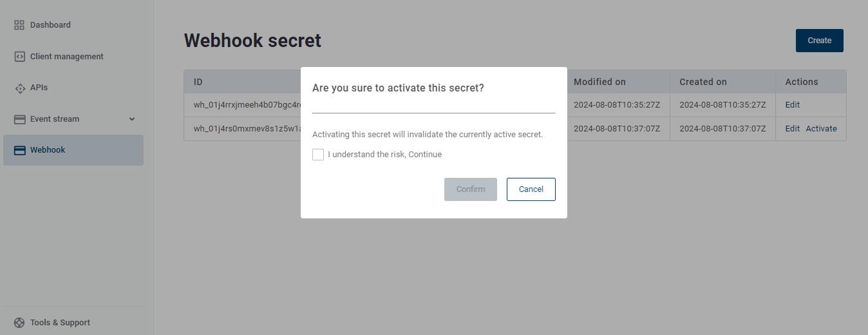868x335 pixels.
Task: Click the Create button
Action: pyautogui.click(x=819, y=41)
